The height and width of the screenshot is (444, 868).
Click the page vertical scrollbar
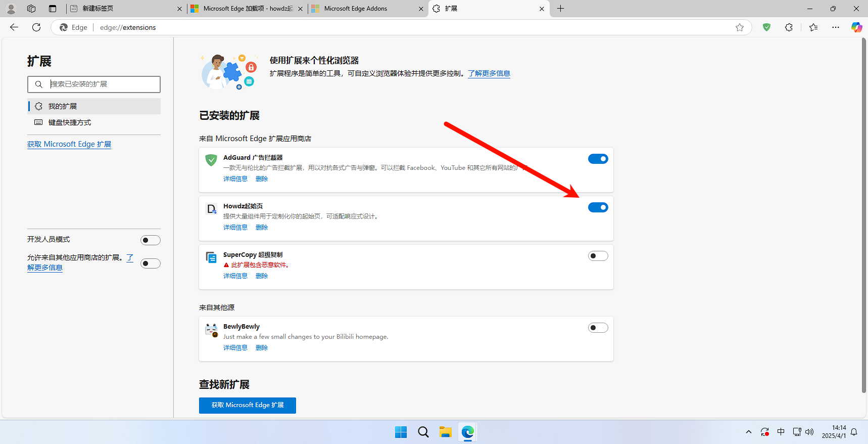point(864,215)
